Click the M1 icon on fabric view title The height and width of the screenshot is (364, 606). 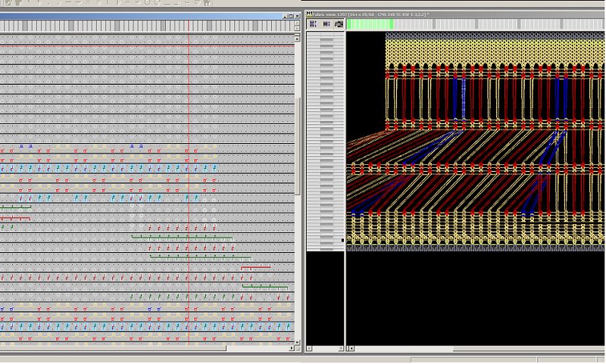pos(308,15)
